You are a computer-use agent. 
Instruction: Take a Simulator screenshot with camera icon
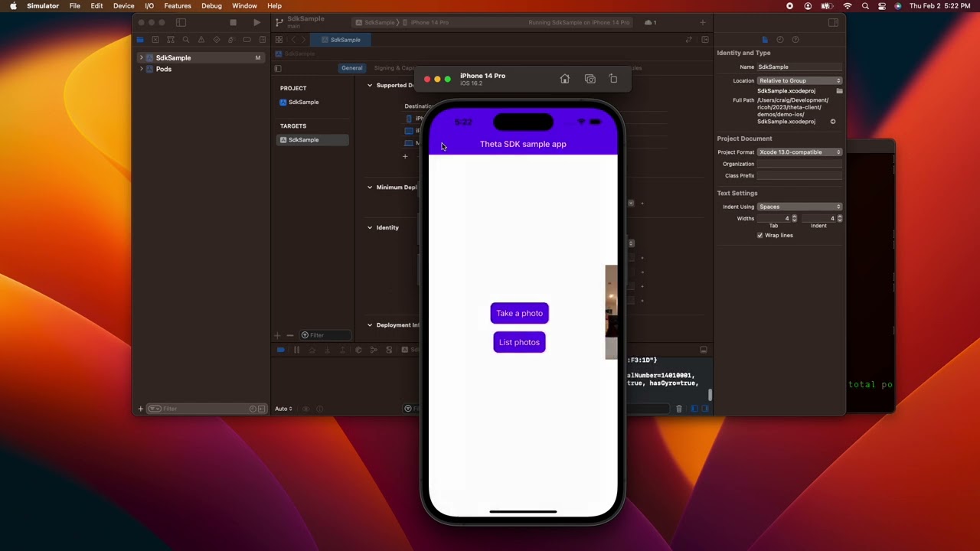(590, 79)
